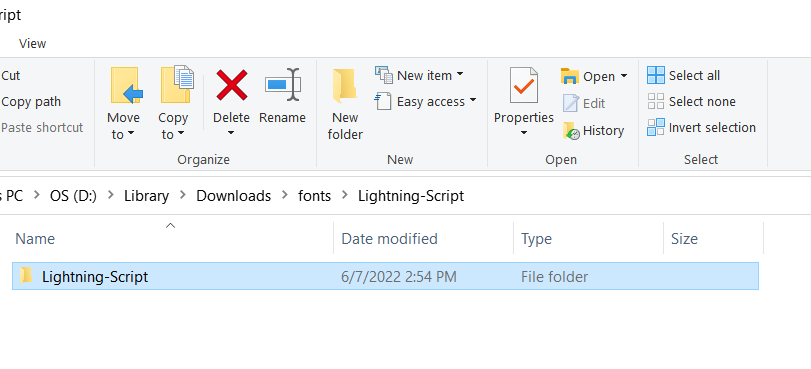Click Lightning-Script in address bar
Image resolution: width=811 pixels, height=369 pixels.
tap(411, 196)
